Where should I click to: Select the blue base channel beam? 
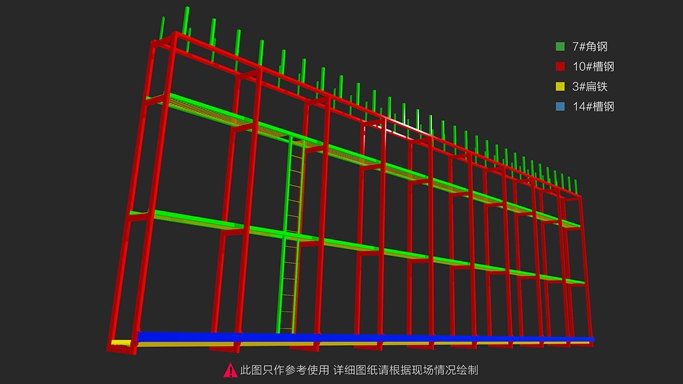(x=365, y=337)
